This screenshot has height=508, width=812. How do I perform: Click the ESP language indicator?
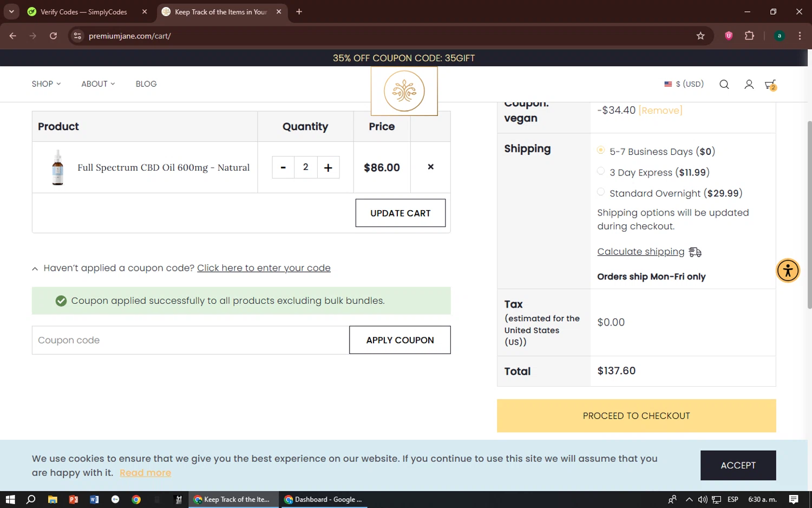click(x=733, y=499)
